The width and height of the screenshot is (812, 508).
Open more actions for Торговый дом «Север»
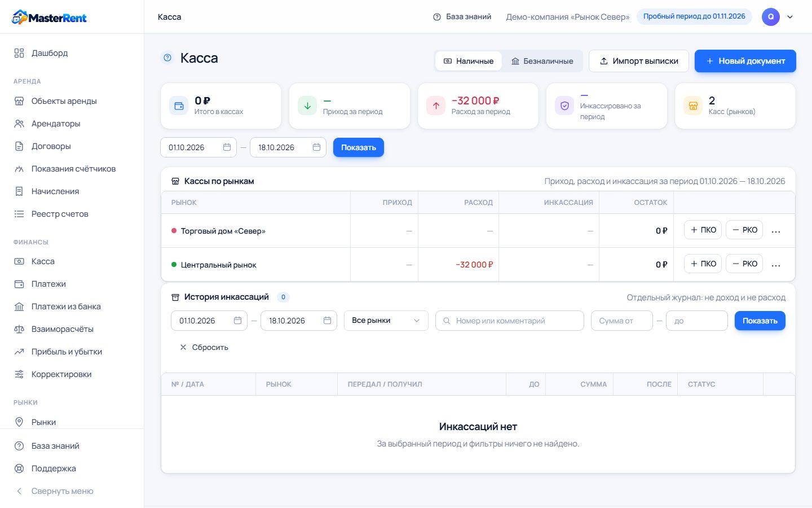click(776, 231)
